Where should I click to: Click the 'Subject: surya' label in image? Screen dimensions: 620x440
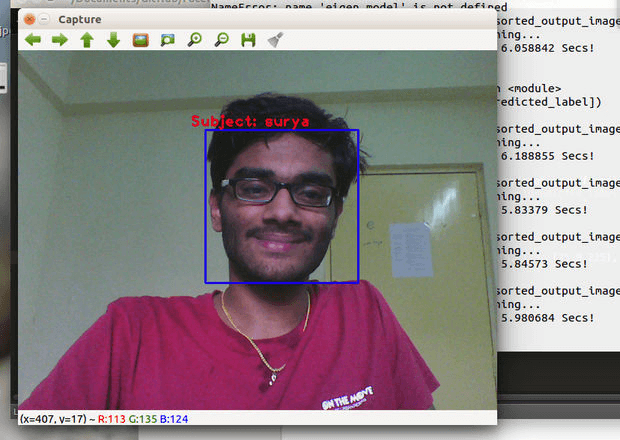pos(250,121)
